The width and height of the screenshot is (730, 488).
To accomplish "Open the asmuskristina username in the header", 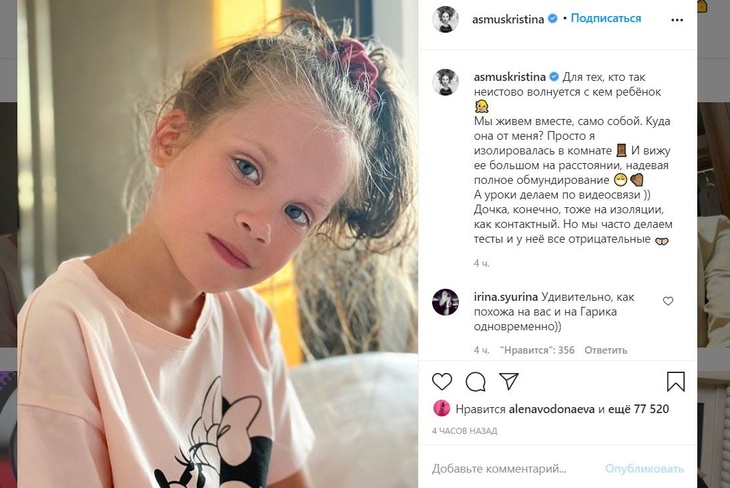I will tap(508, 19).
